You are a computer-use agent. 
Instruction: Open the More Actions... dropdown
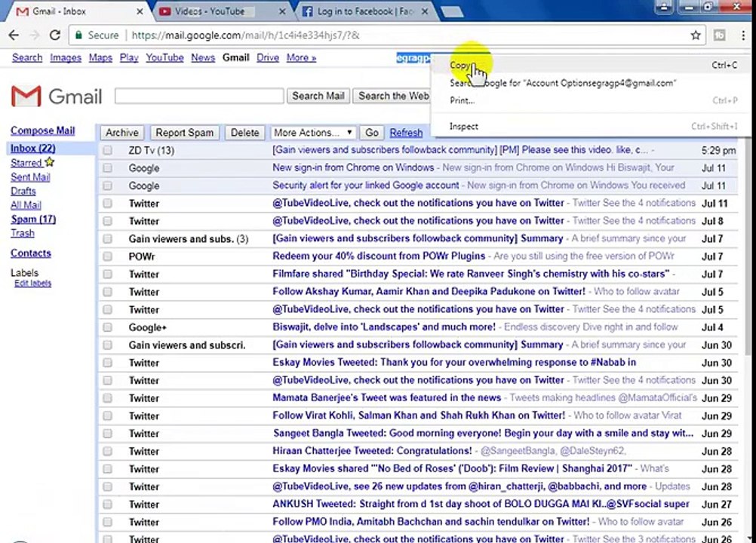(x=313, y=133)
